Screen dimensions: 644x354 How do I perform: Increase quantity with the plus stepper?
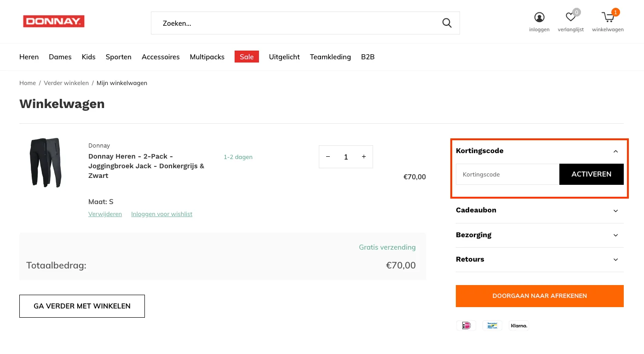coord(363,157)
